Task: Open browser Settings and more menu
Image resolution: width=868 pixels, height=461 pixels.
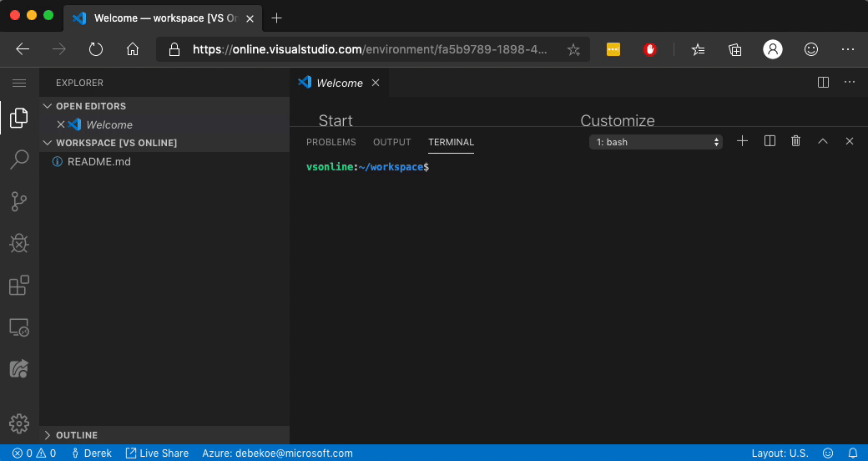Action: (x=847, y=49)
